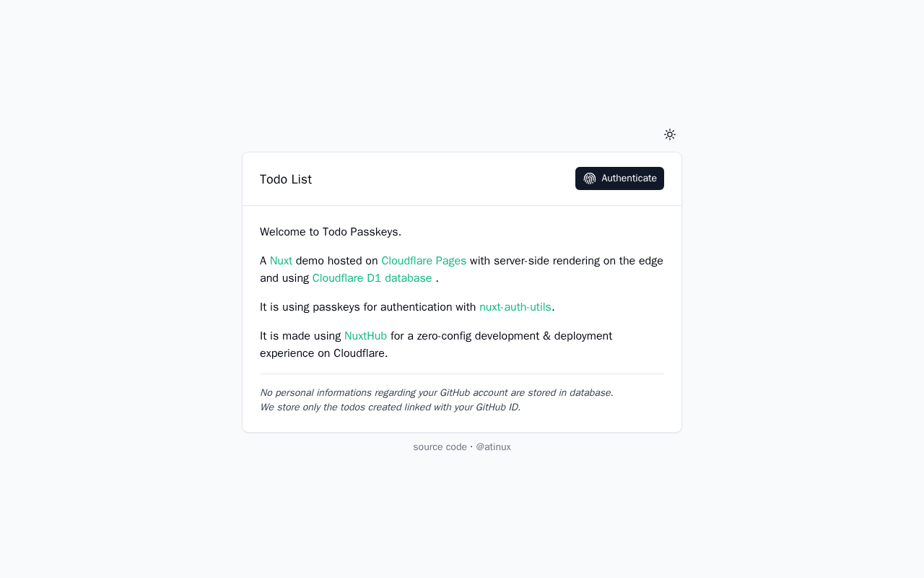
Task: Open the Nuxt link
Action: 281,261
